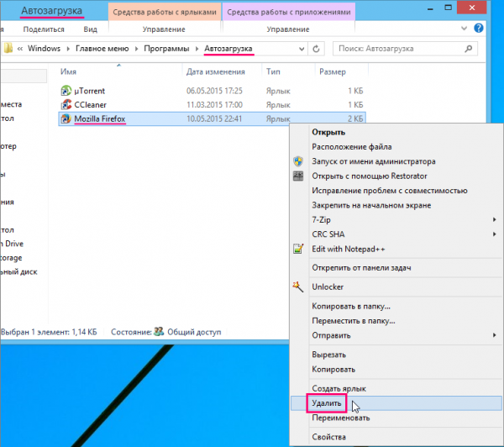Image resolution: width=504 pixels, height=447 pixels.
Task: Click into the Поиск: Автозагрузка search field
Action: tap(405, 49)
